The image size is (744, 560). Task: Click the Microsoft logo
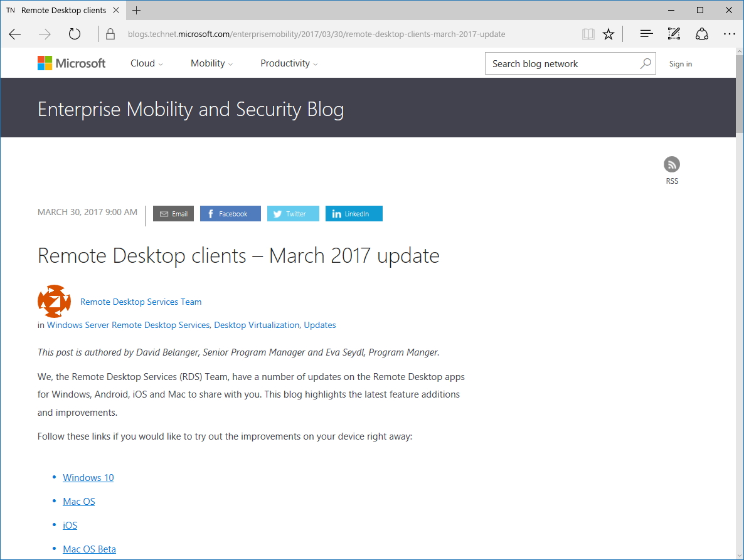point(71,63)
